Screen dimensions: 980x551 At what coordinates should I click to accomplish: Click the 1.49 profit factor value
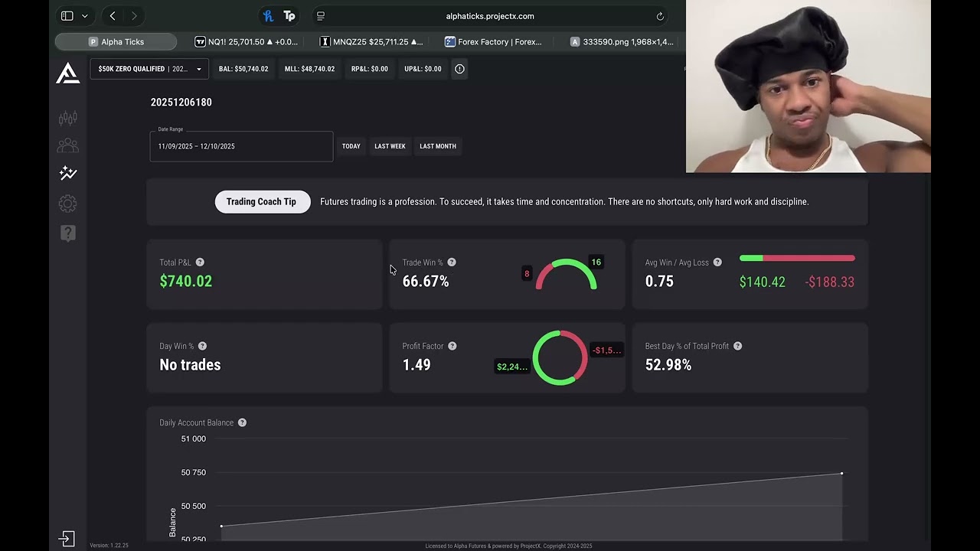pos(416,365)
